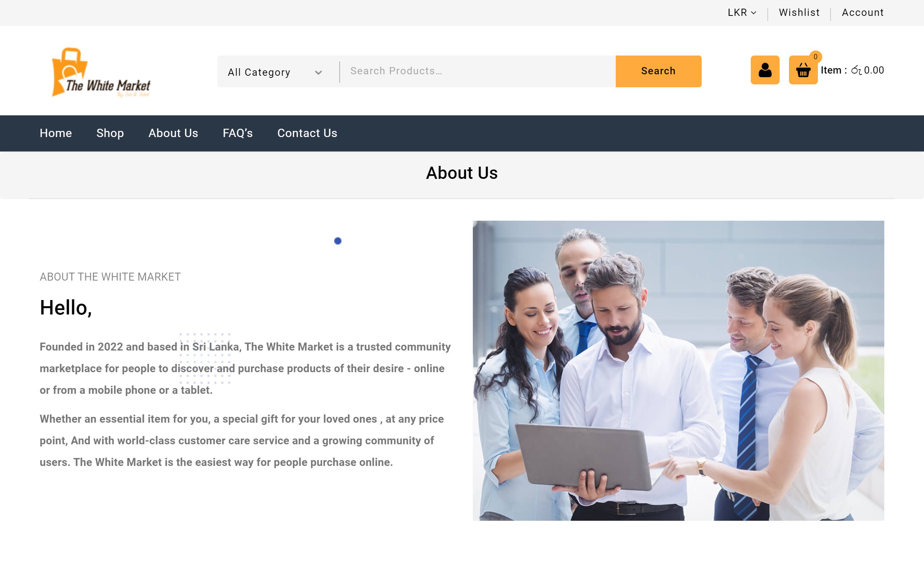Navigate to Contact Us page
This screenshot has width=924, height=577.
coord(308,133)
